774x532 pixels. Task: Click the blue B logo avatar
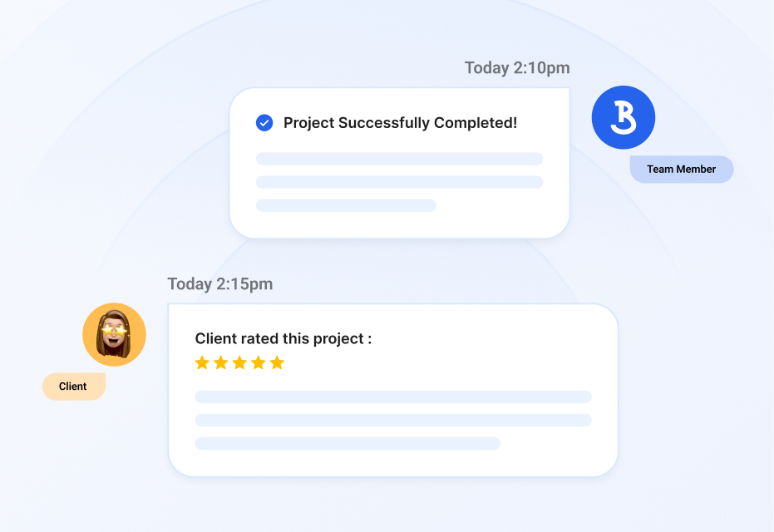[624, 118]
